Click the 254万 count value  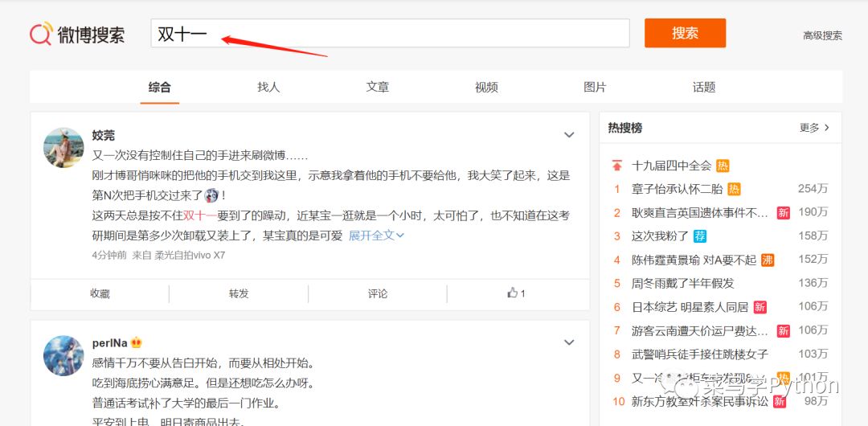coord(813,188)
